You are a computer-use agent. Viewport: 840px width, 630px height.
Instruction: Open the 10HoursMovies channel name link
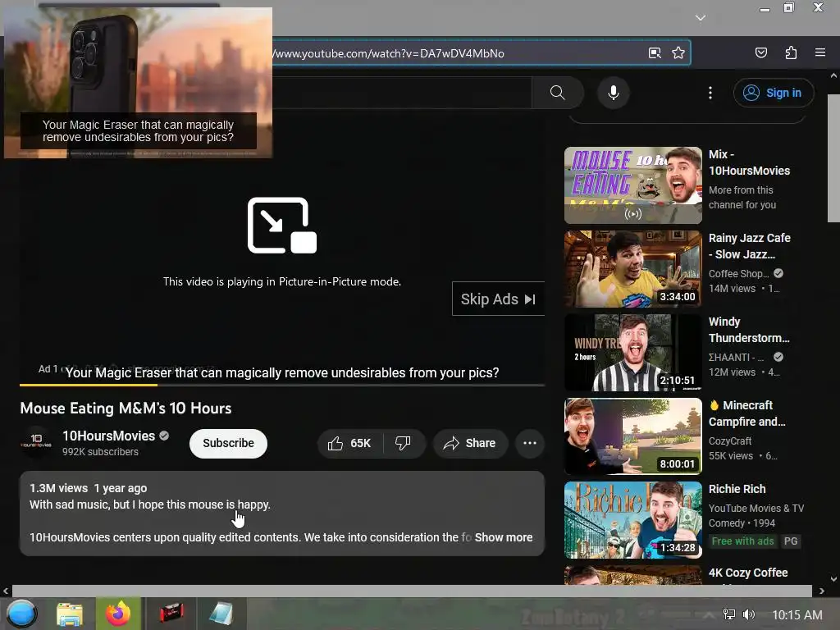click(x=109, y=436)
